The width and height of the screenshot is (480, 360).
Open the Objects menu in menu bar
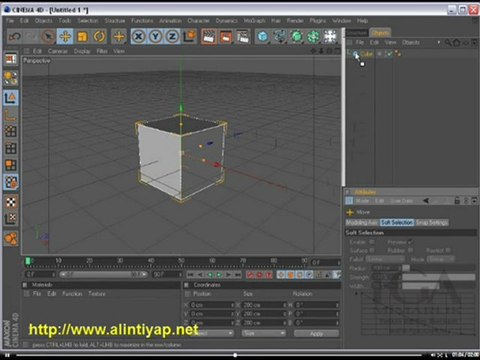(x=44, y=21)
